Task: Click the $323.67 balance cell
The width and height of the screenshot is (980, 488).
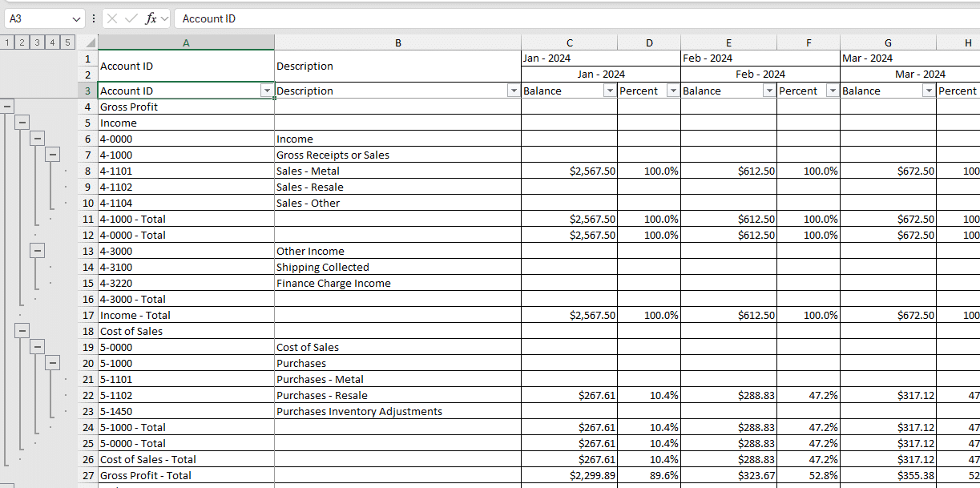Action: [x=728, y=475]
